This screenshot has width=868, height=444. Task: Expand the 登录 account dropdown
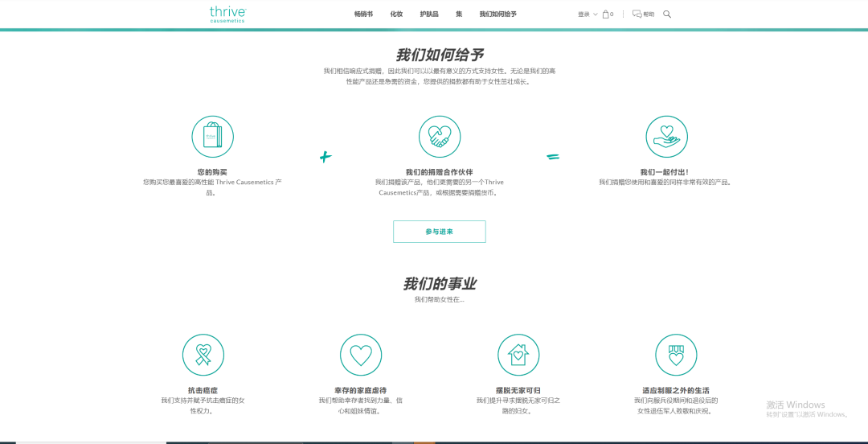(588, 14)
